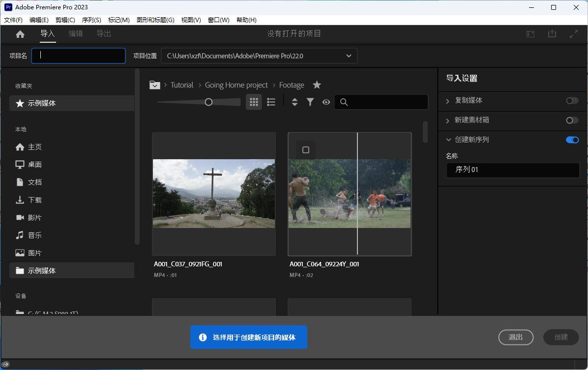Viewport: 588px width, 370px height.
Task: Click the Footage breadcrumb
Action: coord(292,85)
